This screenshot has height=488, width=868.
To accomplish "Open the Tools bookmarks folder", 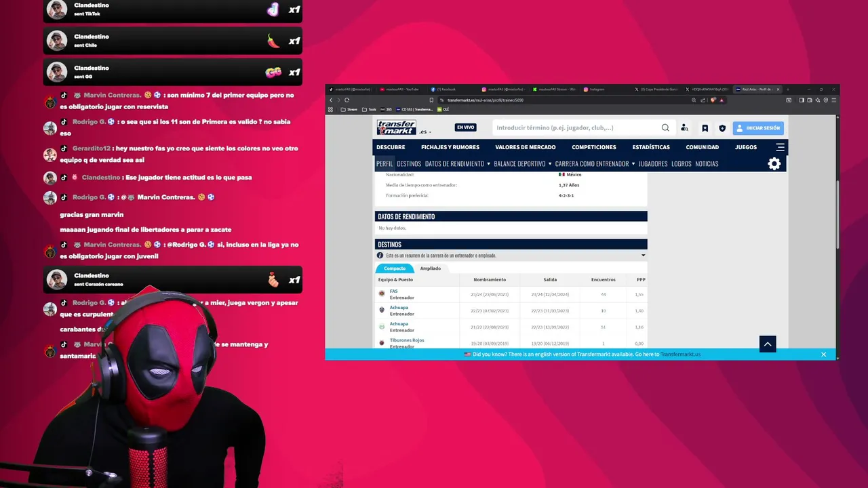I will pos(369,109).
